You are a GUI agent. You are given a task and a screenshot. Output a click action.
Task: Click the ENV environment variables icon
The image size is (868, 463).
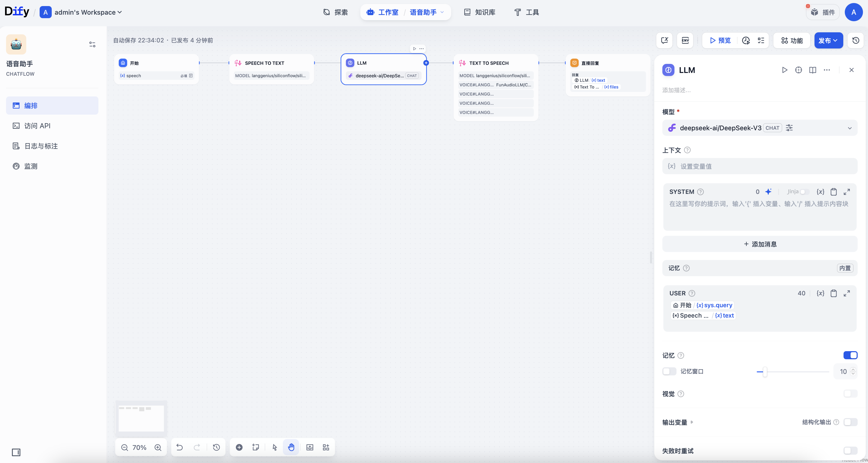click(685, 40)
